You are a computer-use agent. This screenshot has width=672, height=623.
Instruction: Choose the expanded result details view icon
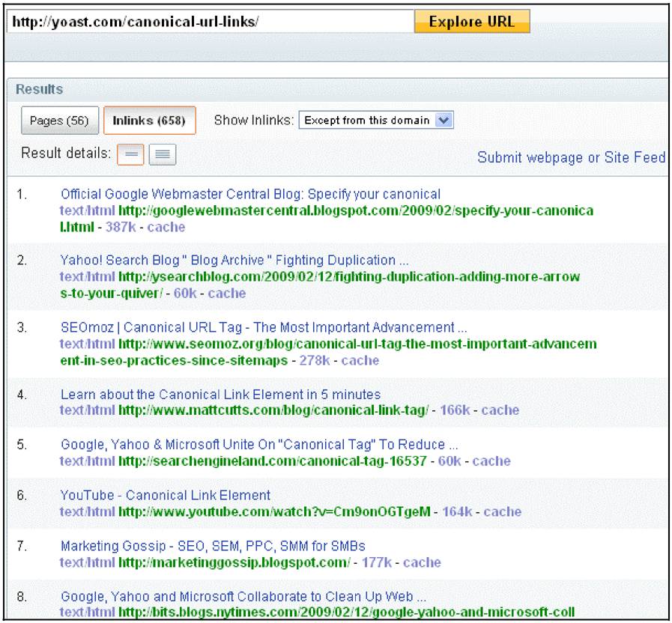[x=163, y=154]
